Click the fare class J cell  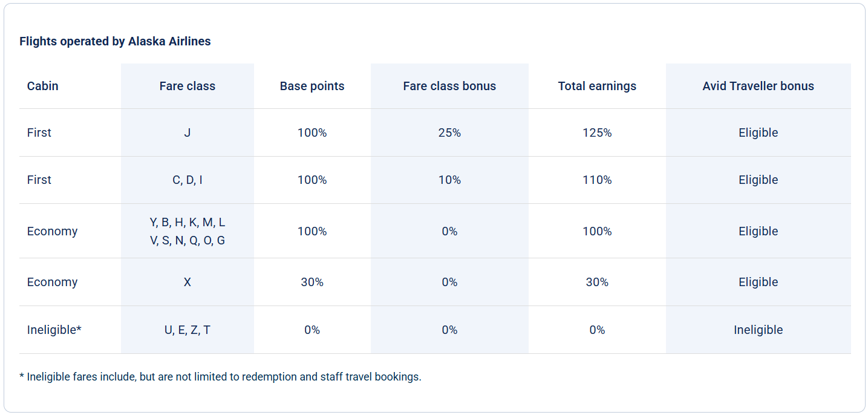click(x=188, y=132)
